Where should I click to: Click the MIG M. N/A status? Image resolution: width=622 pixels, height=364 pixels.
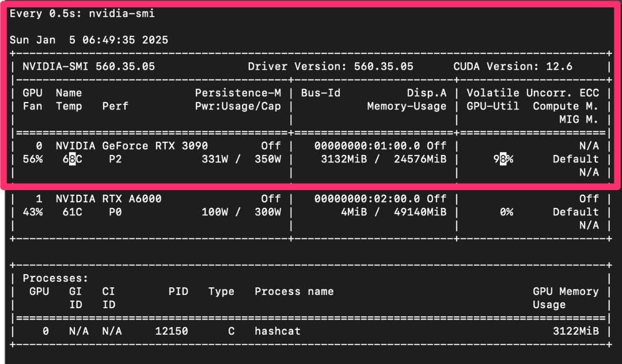(589, 172)
